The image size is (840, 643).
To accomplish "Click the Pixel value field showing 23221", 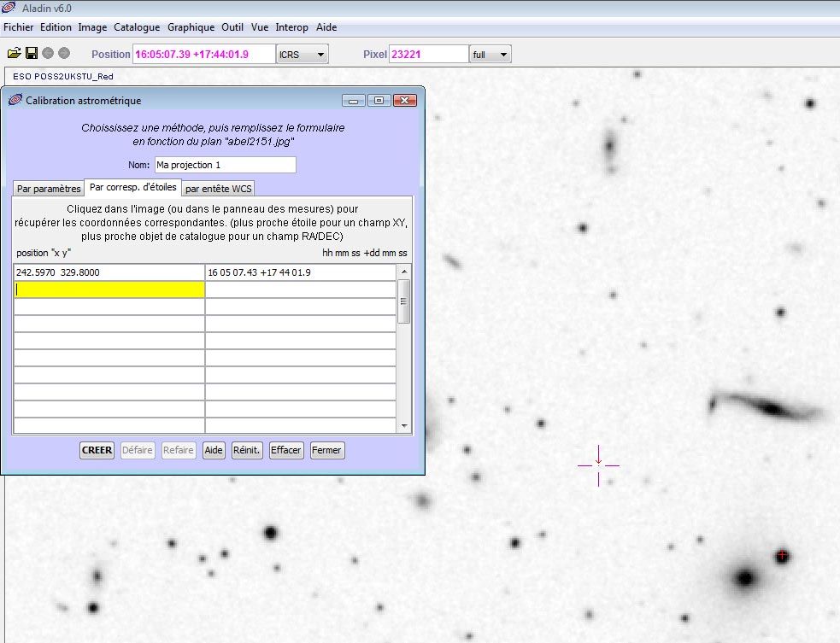I will (x=429, y=54).
